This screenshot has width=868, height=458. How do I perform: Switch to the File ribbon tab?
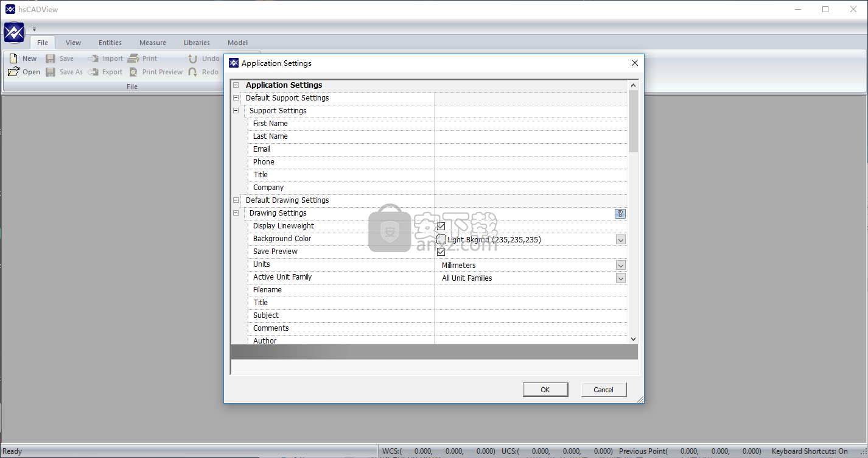(43, 43)
